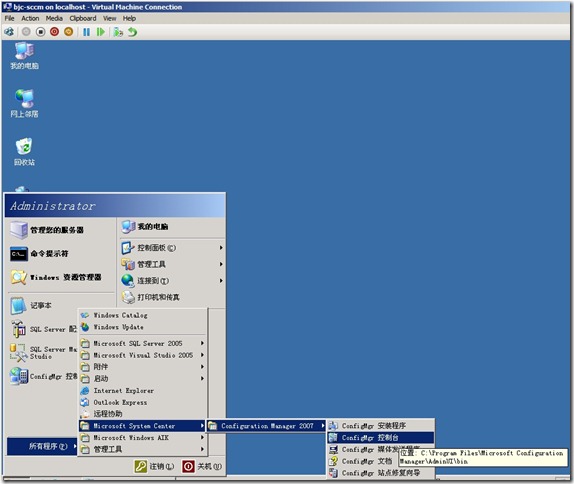Open the Media menu
The image size is (574, 484).
click(54, 18)
